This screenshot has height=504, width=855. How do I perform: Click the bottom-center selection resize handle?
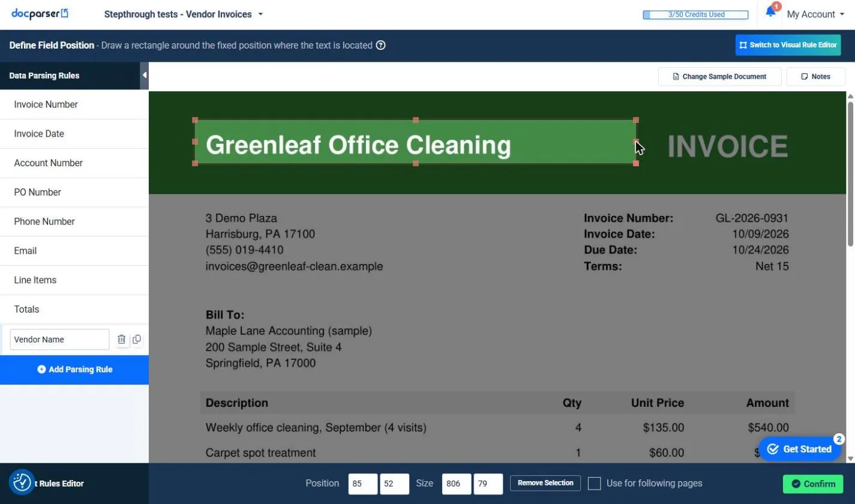tap(415, 163)
